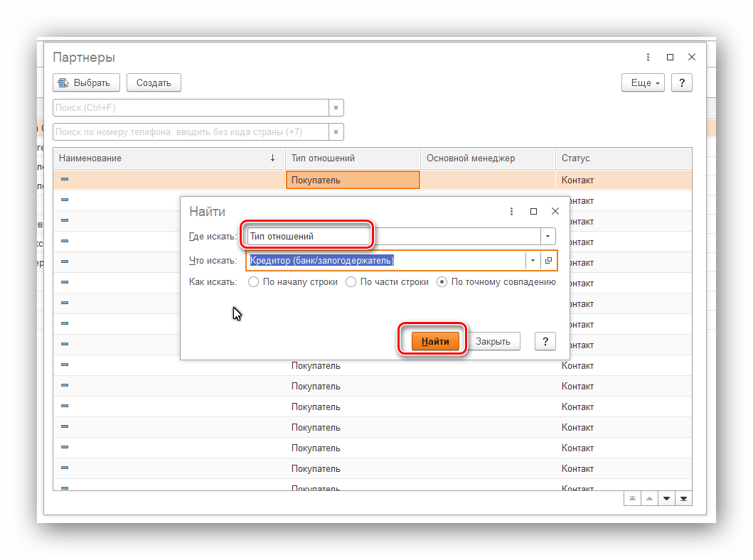Click the Тип отношений column header
Image resolution: width=753 pixels, height=560 pixels.
tap(353, 158)
